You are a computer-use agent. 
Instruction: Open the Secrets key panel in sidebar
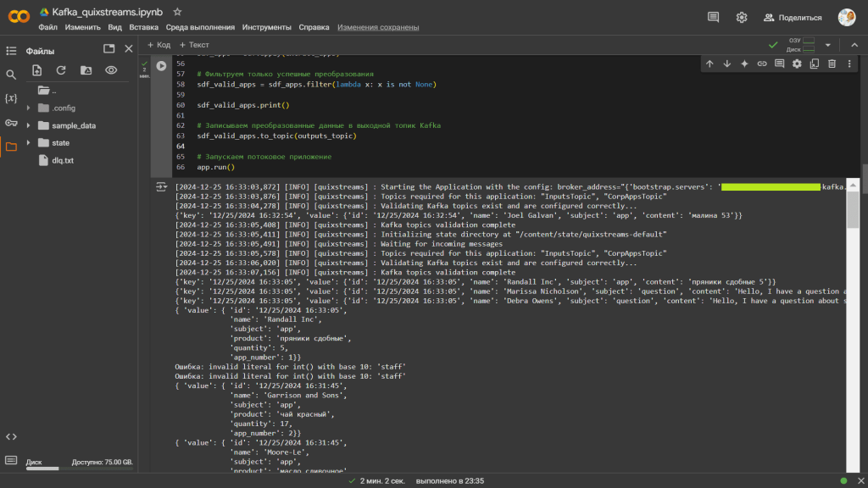(11, 123)
